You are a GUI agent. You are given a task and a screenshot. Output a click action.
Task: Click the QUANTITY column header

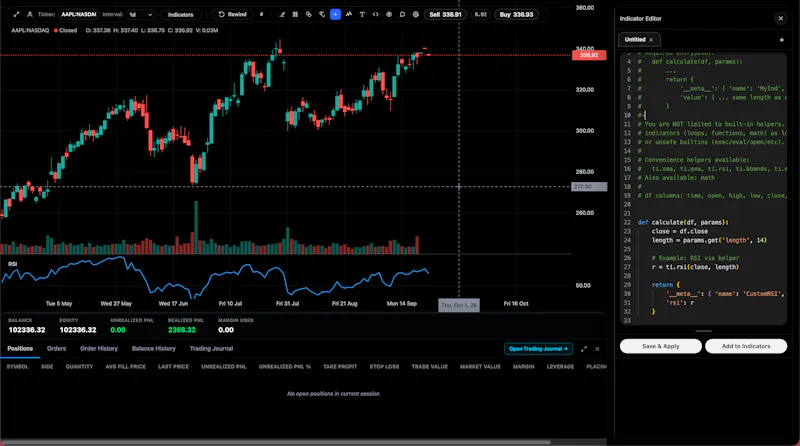tap(79, 366)
